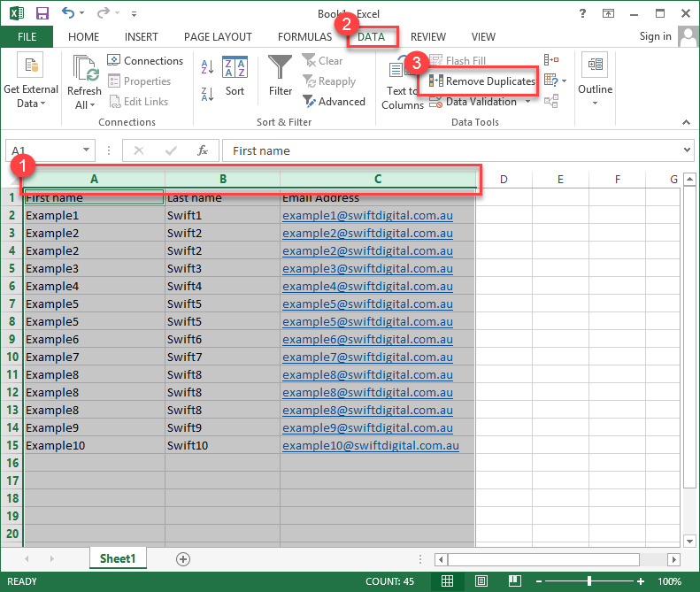Collapse the ribbon

coord(686,122)
